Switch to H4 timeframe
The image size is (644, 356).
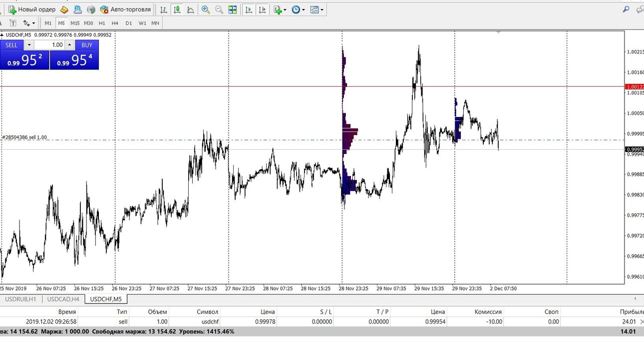coord(115,23)
